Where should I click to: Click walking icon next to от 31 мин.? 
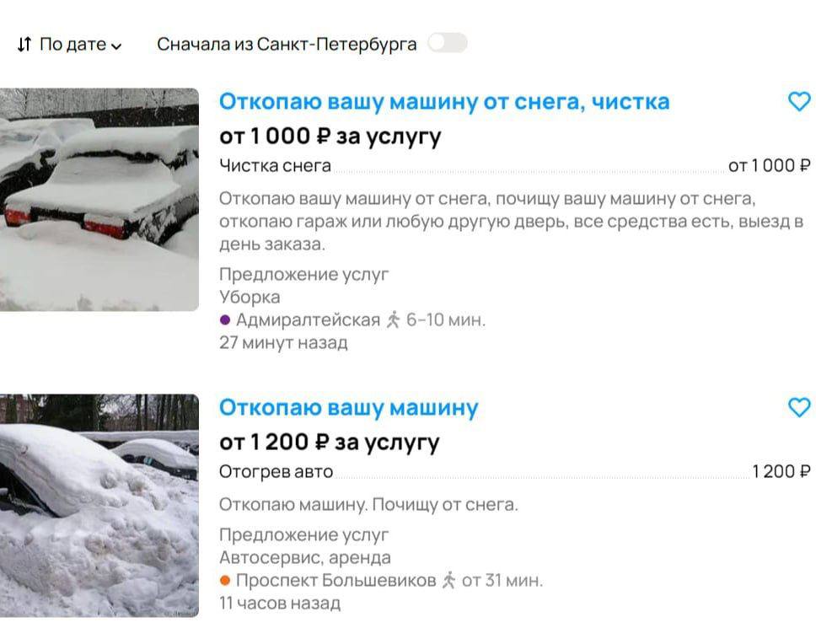(x=448, y=580)
